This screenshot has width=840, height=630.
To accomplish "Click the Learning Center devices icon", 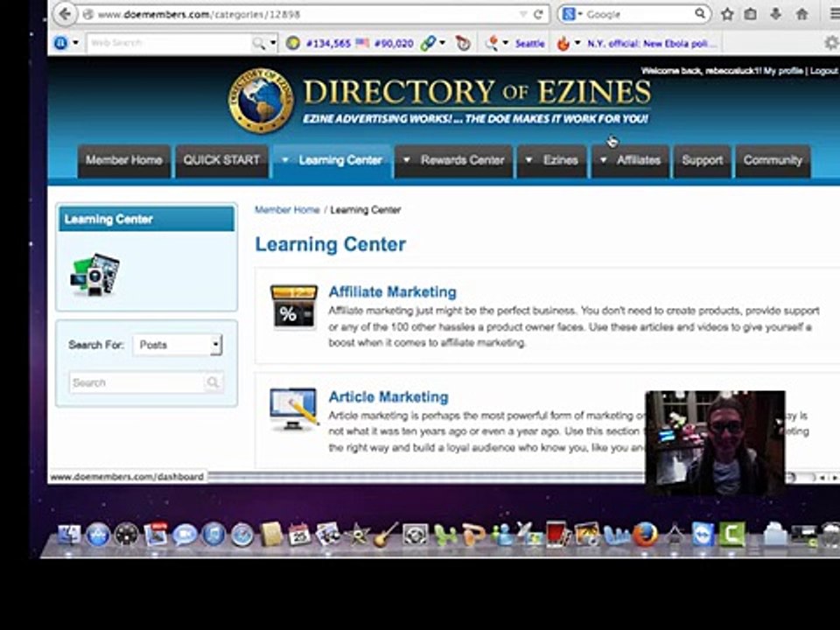I will (94, 274).
